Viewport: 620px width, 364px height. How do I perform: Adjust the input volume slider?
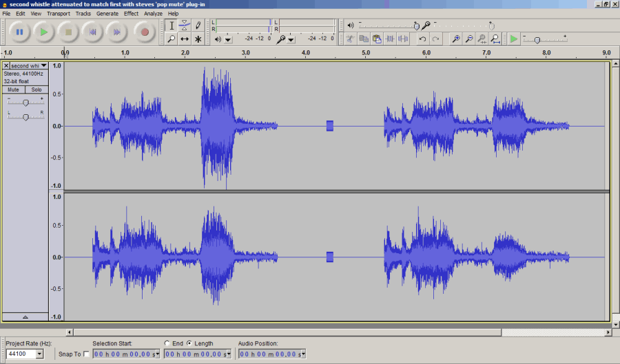pyautogui.click(x=491, y=26)
